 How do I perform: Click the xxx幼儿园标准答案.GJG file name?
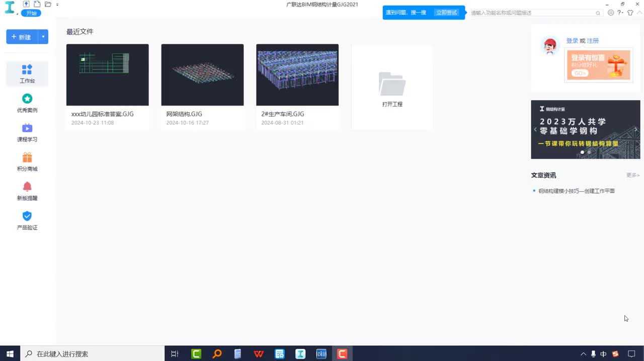[103, 114]
